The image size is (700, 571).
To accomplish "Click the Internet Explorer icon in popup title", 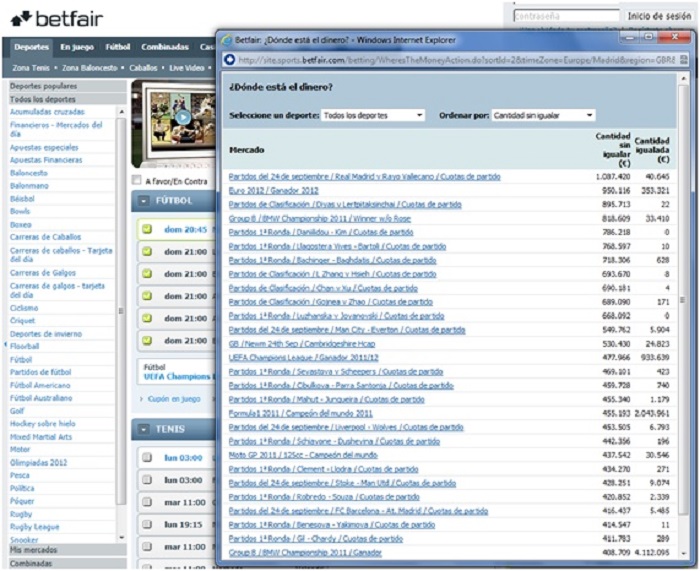I will pyautogui.click(x=226, y=40).
